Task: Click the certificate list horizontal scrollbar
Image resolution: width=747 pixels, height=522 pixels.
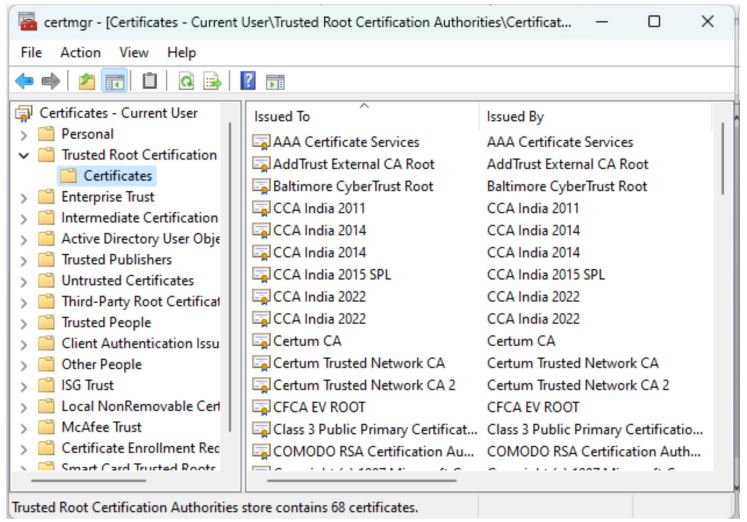Action: tap(361, 481)
